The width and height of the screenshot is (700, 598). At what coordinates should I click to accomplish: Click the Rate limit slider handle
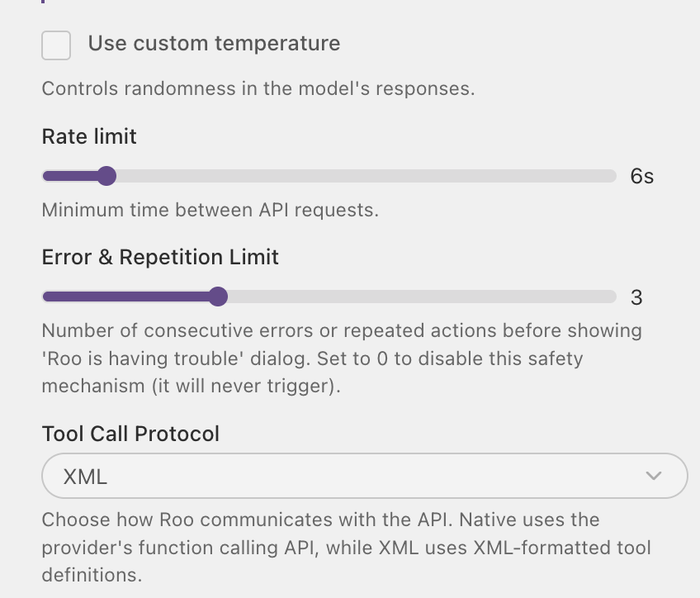pyautogui.click(x=106, y=176)
